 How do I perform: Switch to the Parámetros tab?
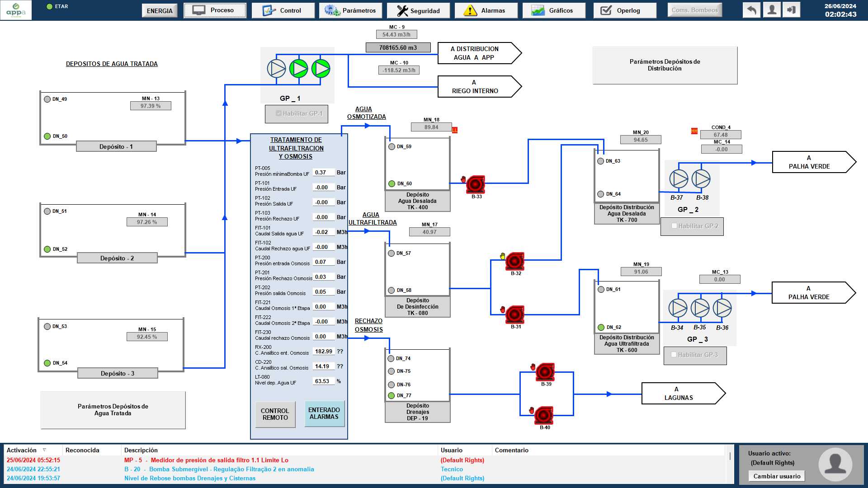coord(350,10)
